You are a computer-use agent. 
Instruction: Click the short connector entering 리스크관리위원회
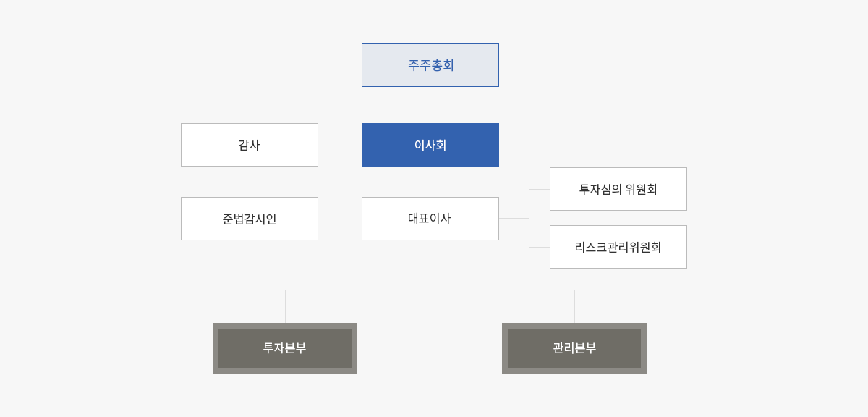(540, 247)
